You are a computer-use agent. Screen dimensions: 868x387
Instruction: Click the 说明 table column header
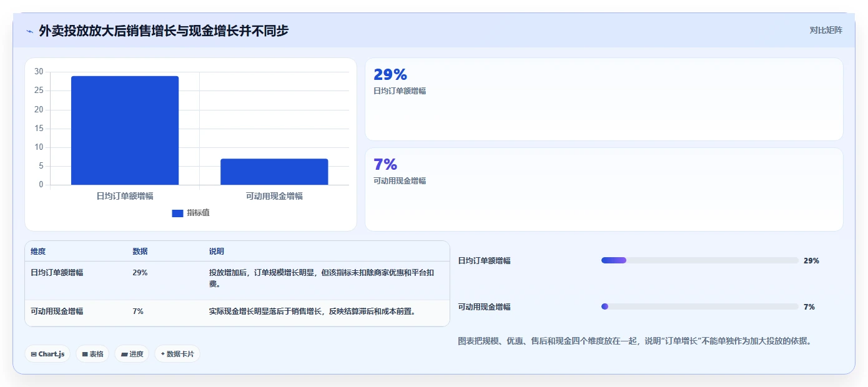pos(216,252)
